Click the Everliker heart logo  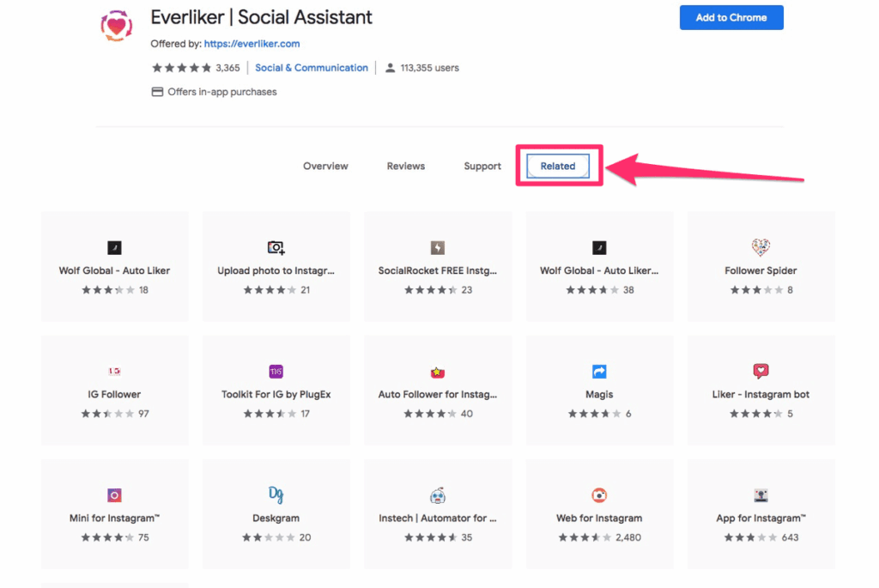pyautogui.click(x=117, y=25)
